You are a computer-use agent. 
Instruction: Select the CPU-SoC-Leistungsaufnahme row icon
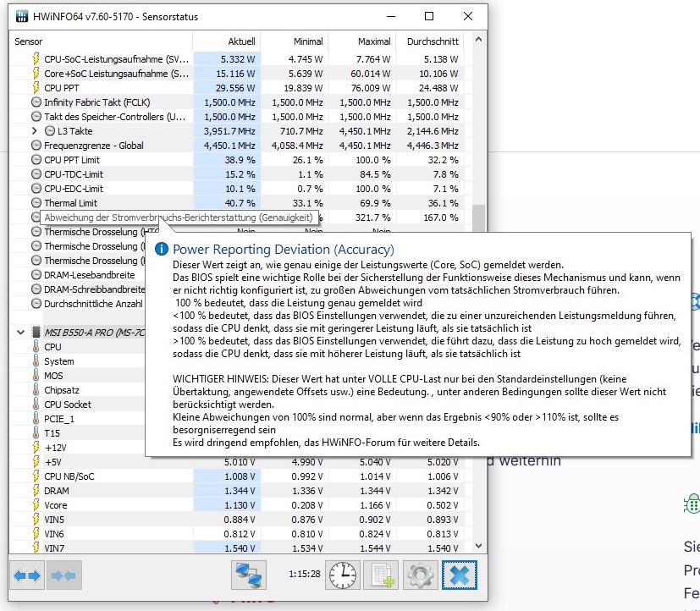(36, 59)
